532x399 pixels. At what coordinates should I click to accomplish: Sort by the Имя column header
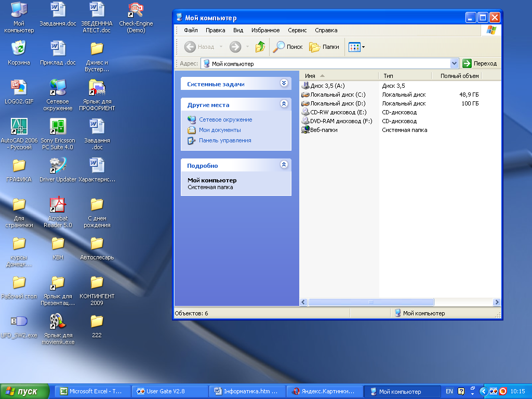tap(339, 76)
